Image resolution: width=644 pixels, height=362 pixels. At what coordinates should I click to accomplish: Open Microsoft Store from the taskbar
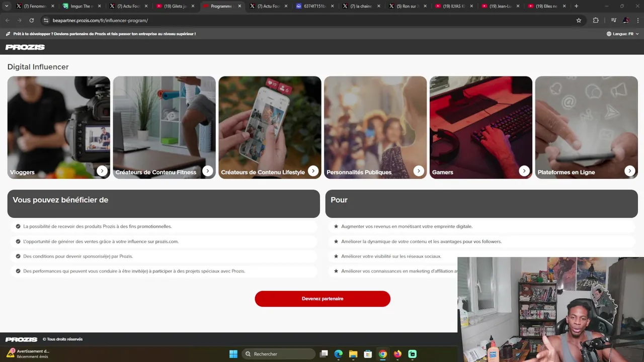[368, 354]
